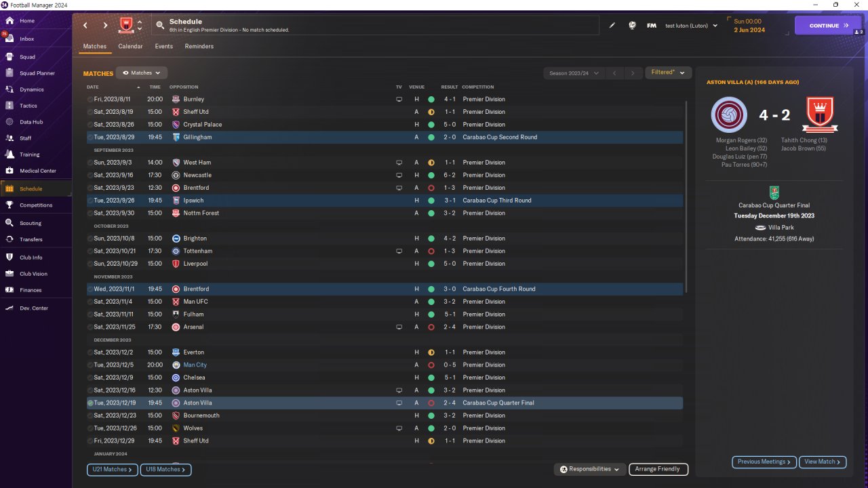Click the search magnifier icon
The image size is (868, 488).
pos(160,25)
